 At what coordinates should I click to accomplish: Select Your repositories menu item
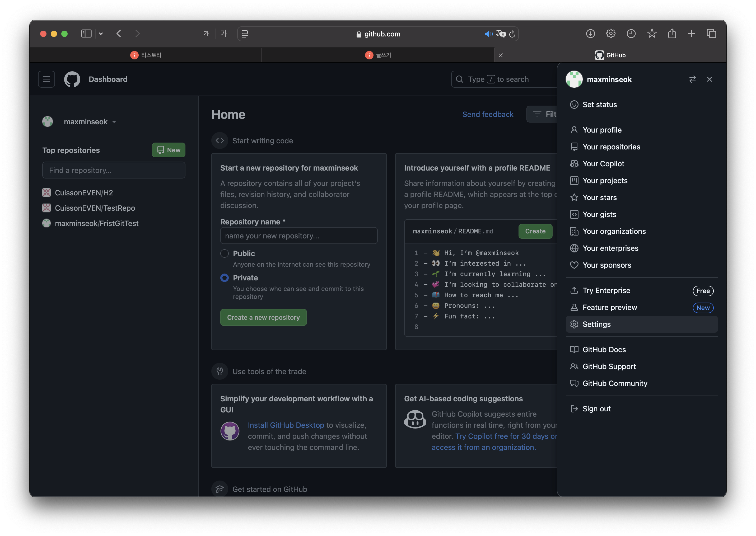click(x=611, y=147)
